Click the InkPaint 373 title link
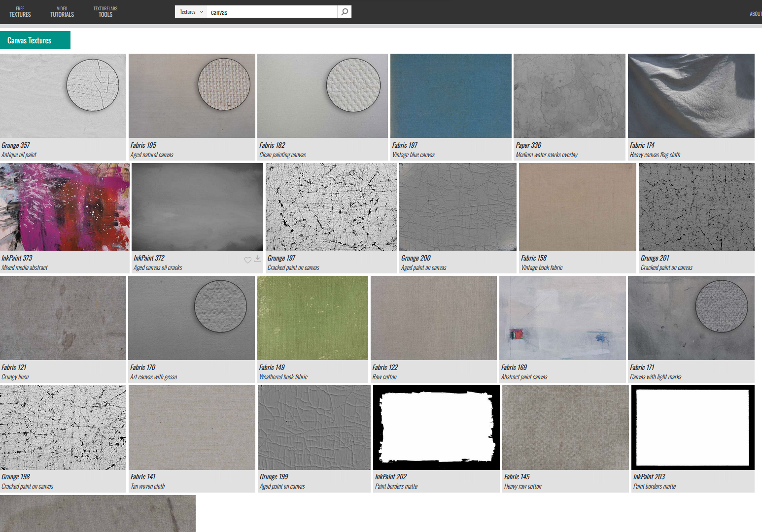The width and height of the screenshot is (762, 532). [17, 258]
